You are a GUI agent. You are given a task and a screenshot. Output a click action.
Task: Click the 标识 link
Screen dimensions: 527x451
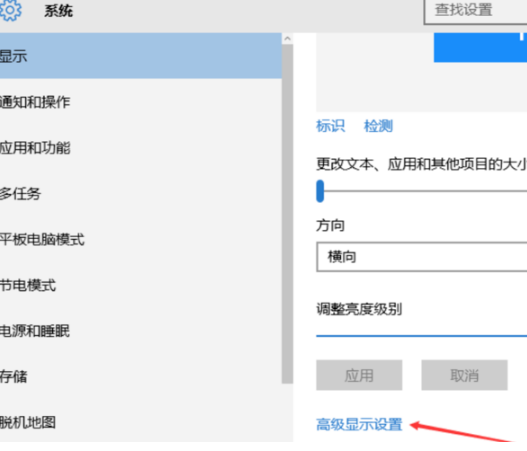[x=330, y=126]
